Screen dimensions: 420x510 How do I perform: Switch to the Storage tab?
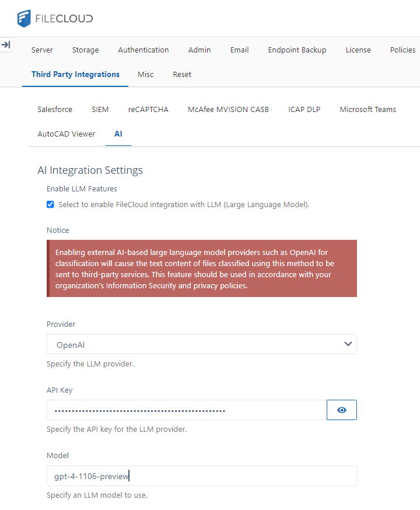[x=85, y=50]
